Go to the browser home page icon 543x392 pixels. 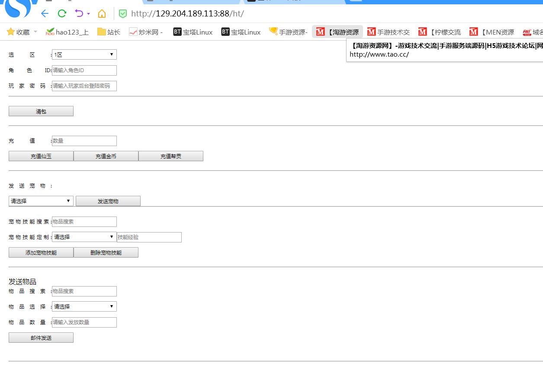pyautogui.click(x=102, y=14)
